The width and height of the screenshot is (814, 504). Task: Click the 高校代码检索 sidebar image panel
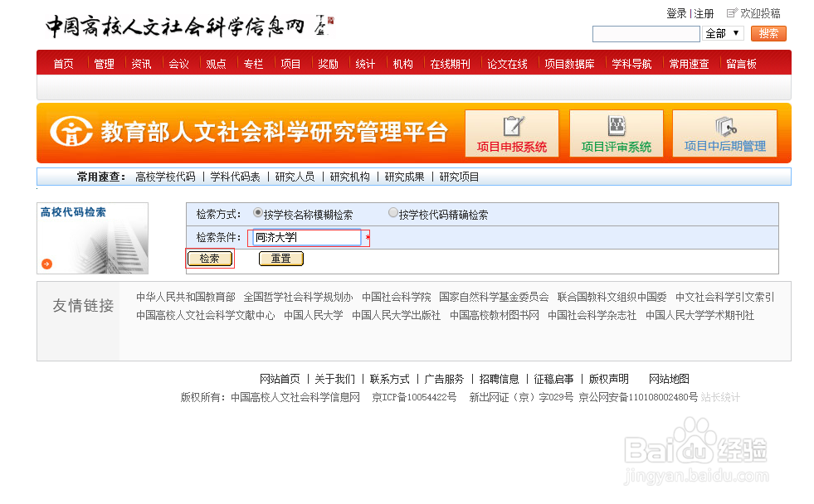[x=92, y=236]
